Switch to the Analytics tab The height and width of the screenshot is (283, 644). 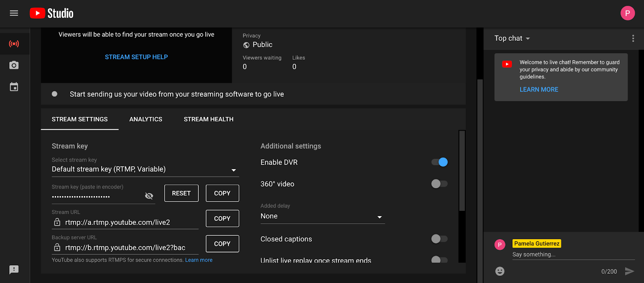146,119
